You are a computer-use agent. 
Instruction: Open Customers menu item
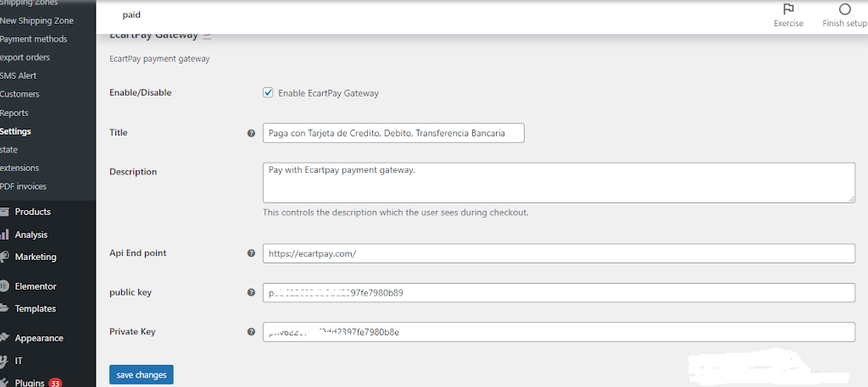coord(20,94)
